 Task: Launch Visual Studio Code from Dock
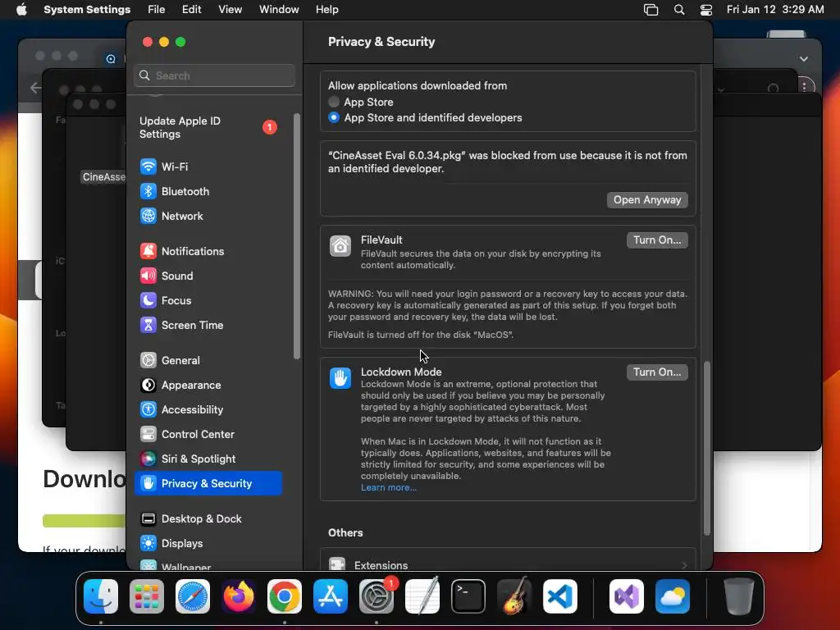pos(560,596)
